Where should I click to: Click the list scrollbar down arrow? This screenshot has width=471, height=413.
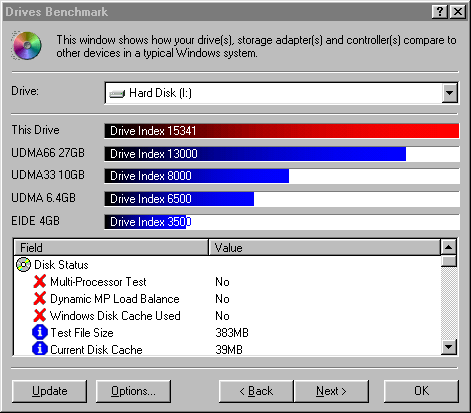(x=449, y=347)
